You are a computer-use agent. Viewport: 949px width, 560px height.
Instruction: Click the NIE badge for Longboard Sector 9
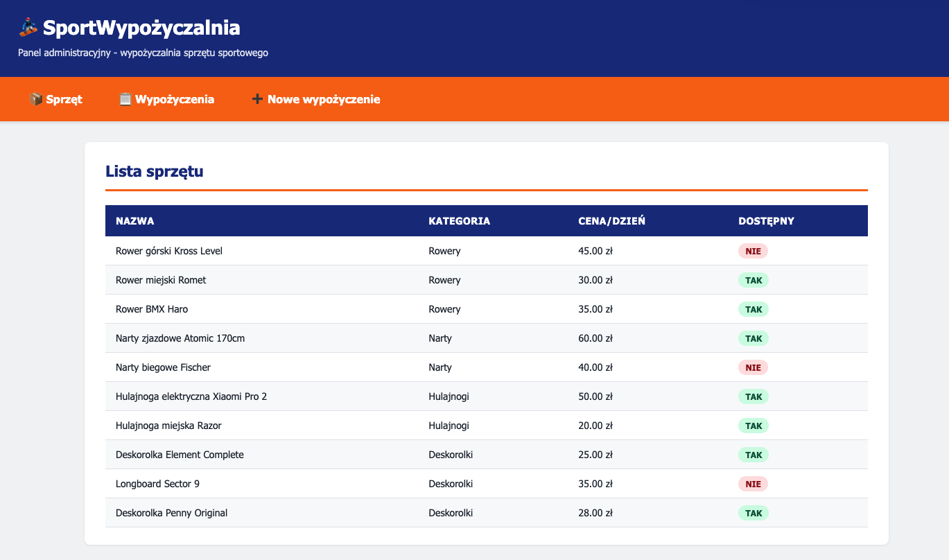754,484
